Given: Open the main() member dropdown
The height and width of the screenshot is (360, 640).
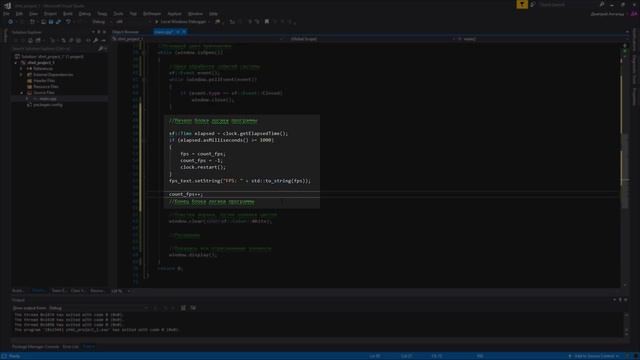Looking at the screenshot, I should coord(542,39).
